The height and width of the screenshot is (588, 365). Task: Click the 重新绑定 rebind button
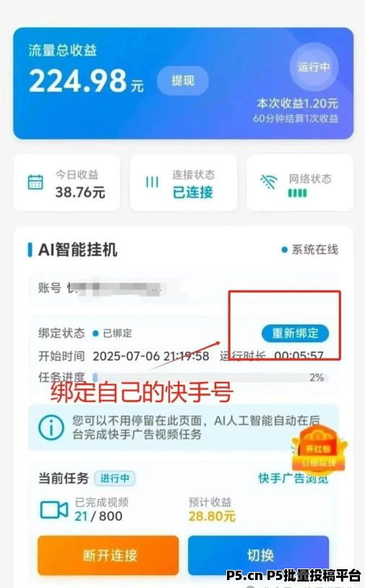pos(296,333)
